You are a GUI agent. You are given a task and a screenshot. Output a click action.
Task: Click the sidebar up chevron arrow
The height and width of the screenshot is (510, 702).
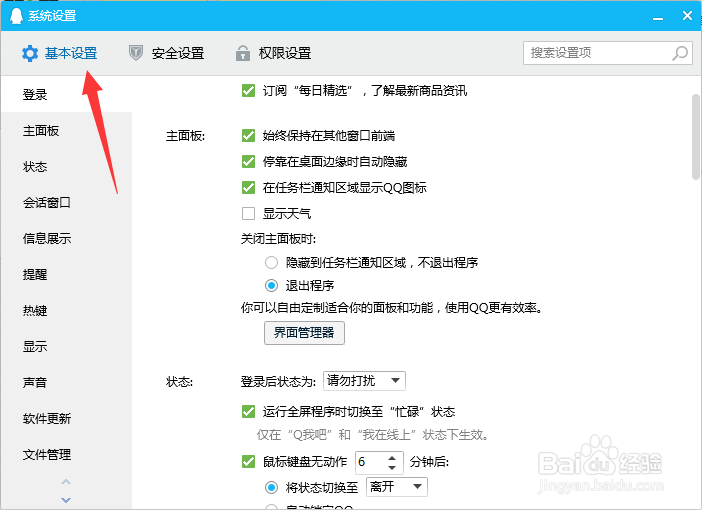click(x=66, y=482)
